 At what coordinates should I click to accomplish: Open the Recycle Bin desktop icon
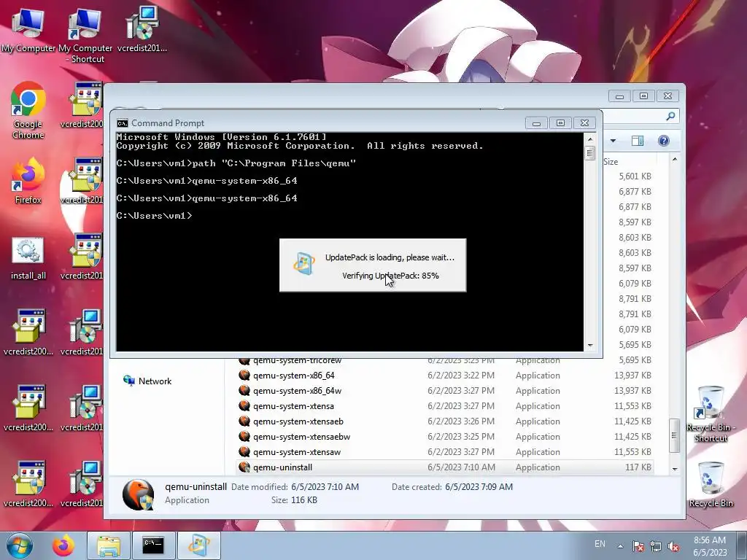point(711,484)
